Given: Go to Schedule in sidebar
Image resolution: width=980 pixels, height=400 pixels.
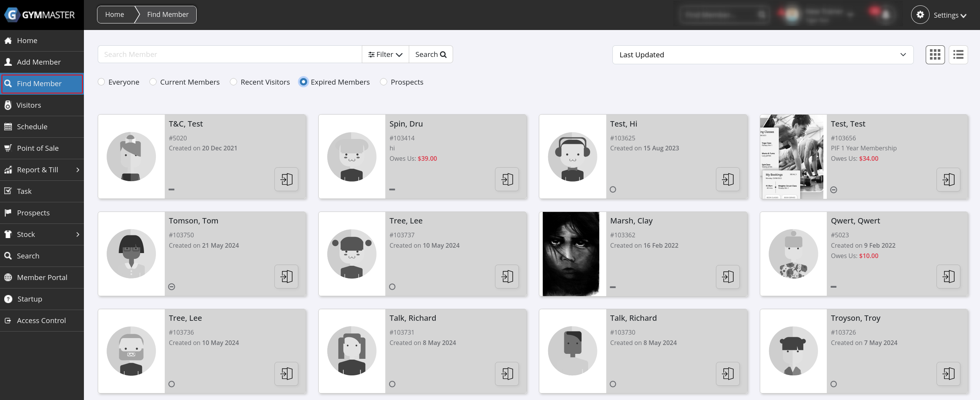Looking at the screenshot, I should click(32, 127).
